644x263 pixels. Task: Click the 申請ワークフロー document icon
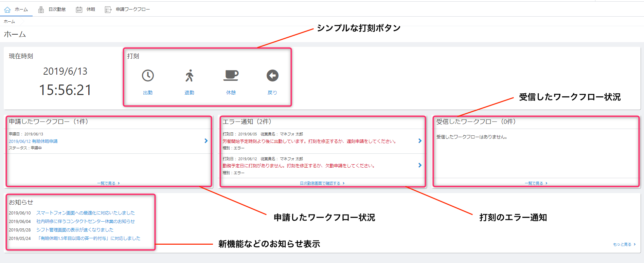[x=108, y=10]
